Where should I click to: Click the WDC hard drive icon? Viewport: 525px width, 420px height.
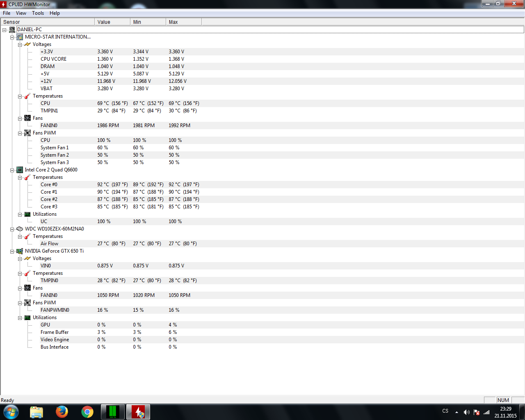click(20, 229)
